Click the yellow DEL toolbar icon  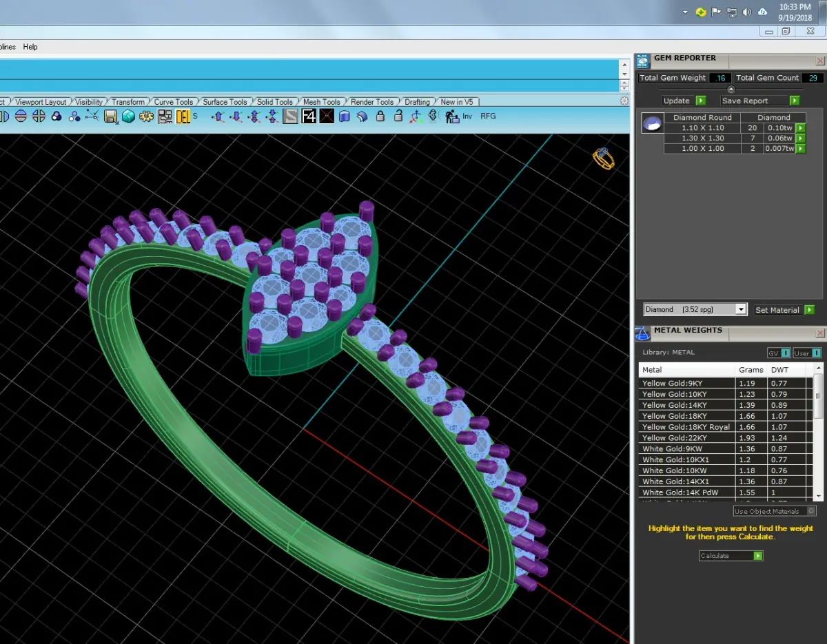[183, 116]
